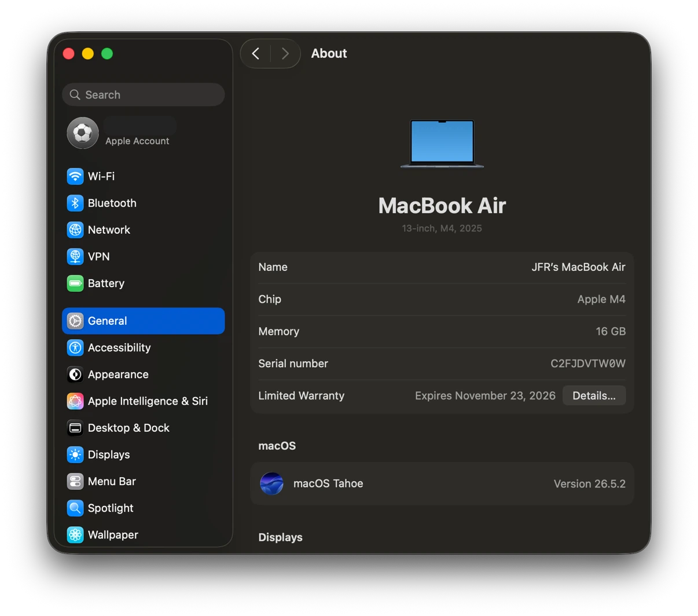
Task: Click the Menu Bar icon
Action: tap(75, 481)
